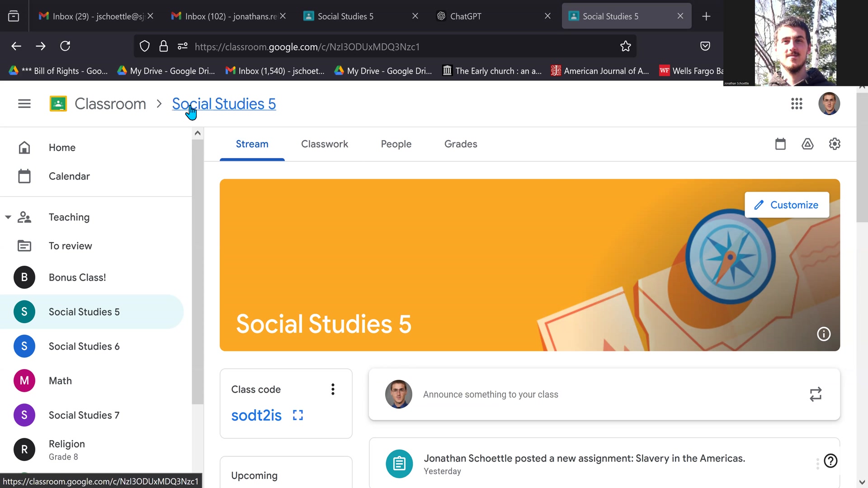
Task: Select Social Studies 7 class
Action: click(92, 415)
